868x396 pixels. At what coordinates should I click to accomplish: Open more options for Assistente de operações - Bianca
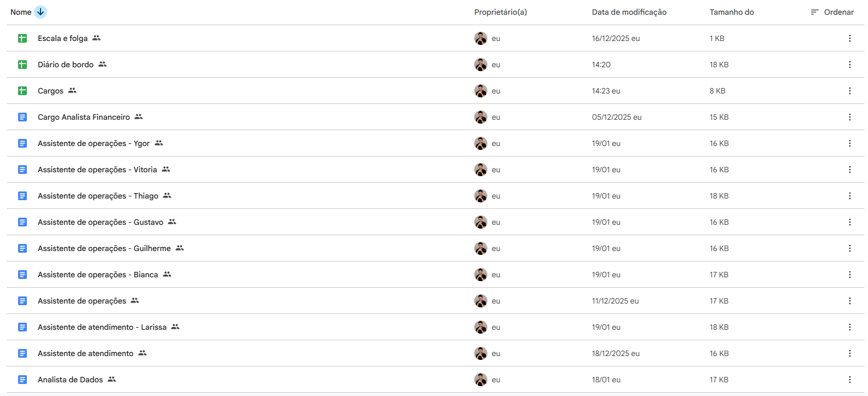849,275
